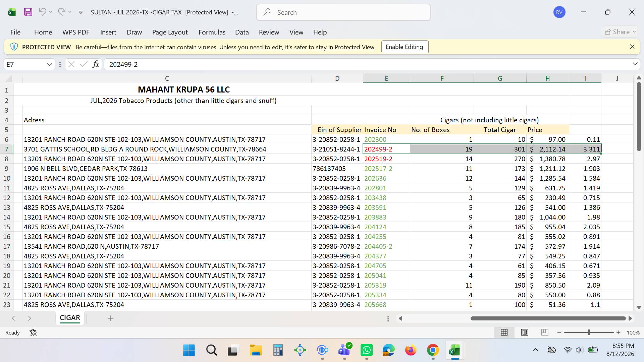Switch to Page Layout view icon
The image size is (644, 362).
(525, 332)
